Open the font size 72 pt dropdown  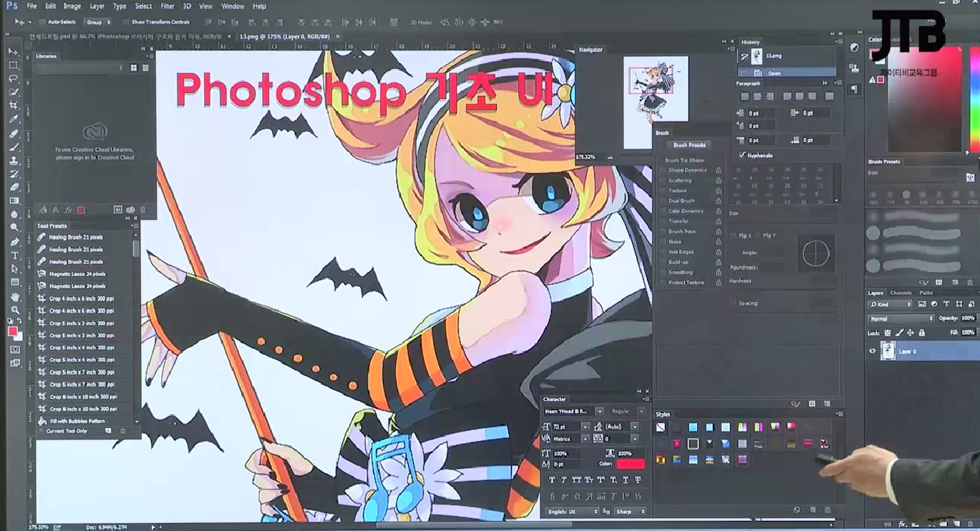585,427
